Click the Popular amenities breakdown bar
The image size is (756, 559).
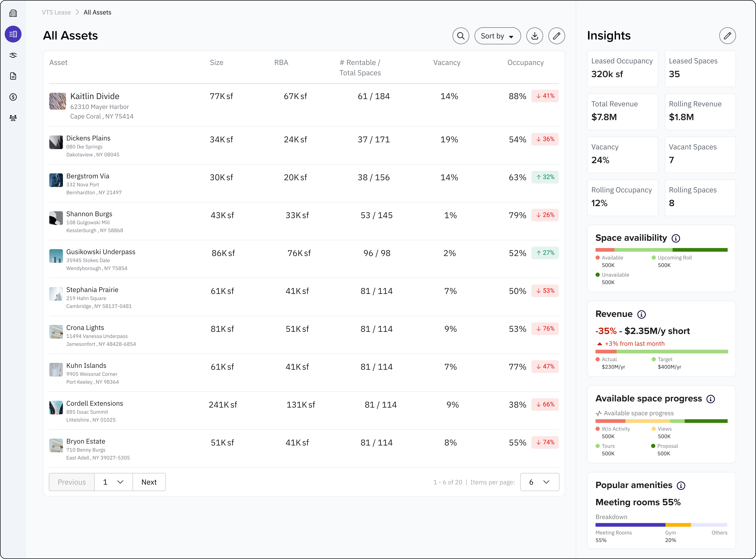661,525
